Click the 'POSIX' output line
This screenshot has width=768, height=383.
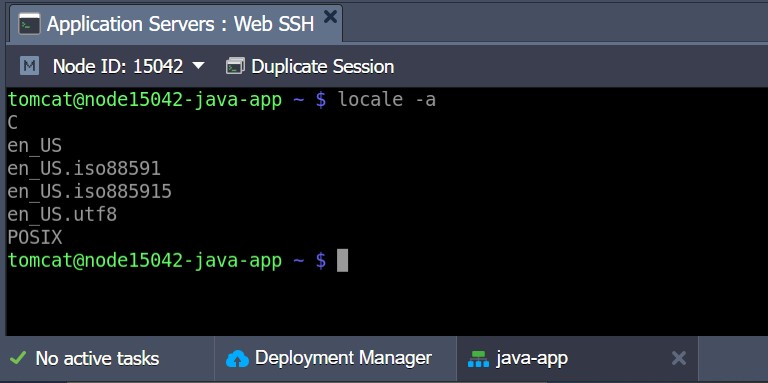click(35, 238)
